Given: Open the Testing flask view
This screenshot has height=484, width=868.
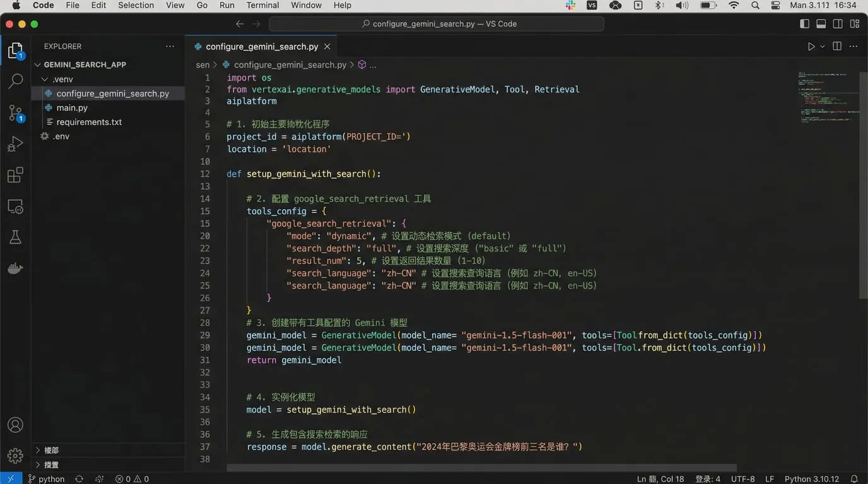Looking at the screenshot, I should 16,237.
